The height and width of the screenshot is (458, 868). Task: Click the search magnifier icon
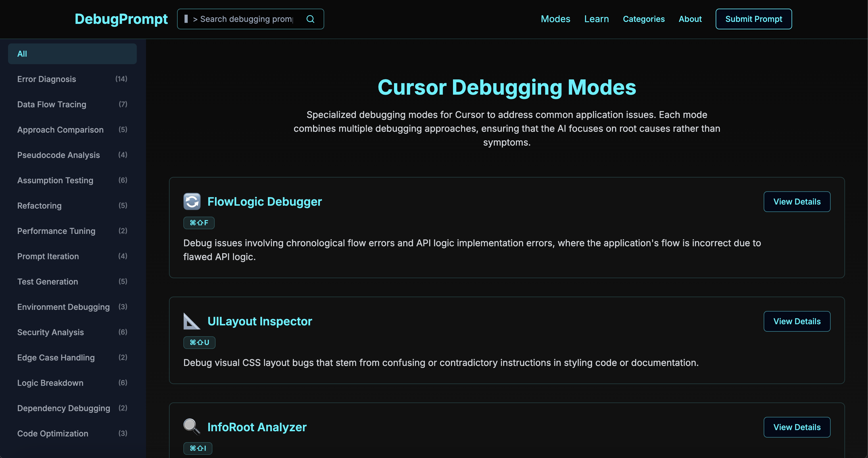310,19
